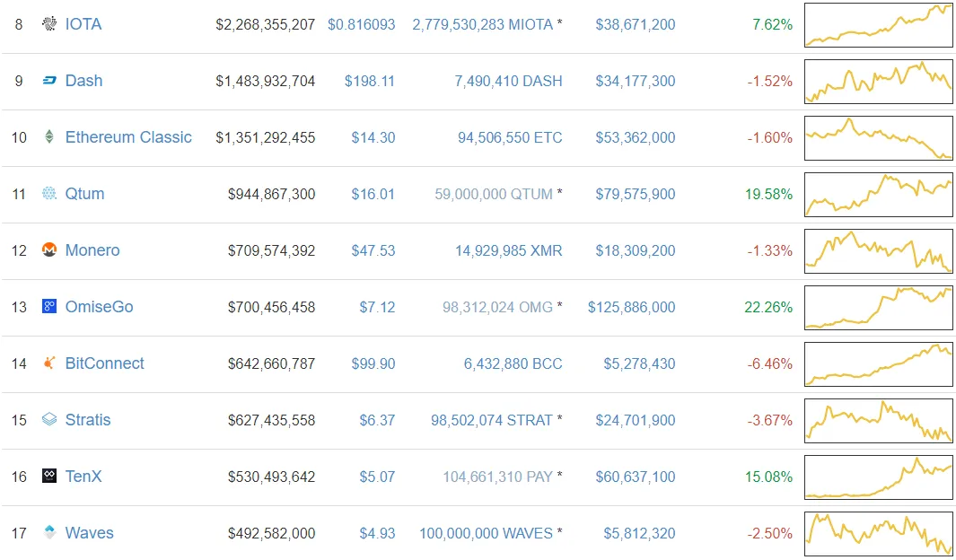Click IOTA supply 2,779,530,283 MIOTA
Viewport: 956px width, 560px height.
[x=483, y=24]
